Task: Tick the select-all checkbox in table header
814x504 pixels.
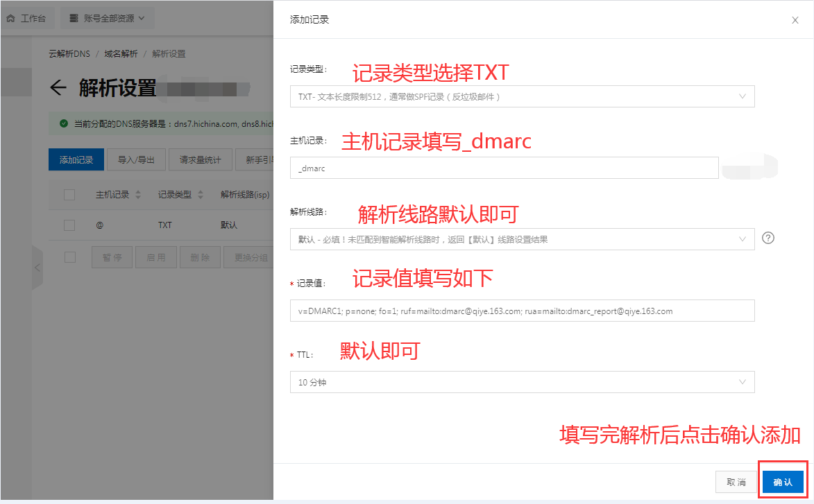Action: click(69, 195)
